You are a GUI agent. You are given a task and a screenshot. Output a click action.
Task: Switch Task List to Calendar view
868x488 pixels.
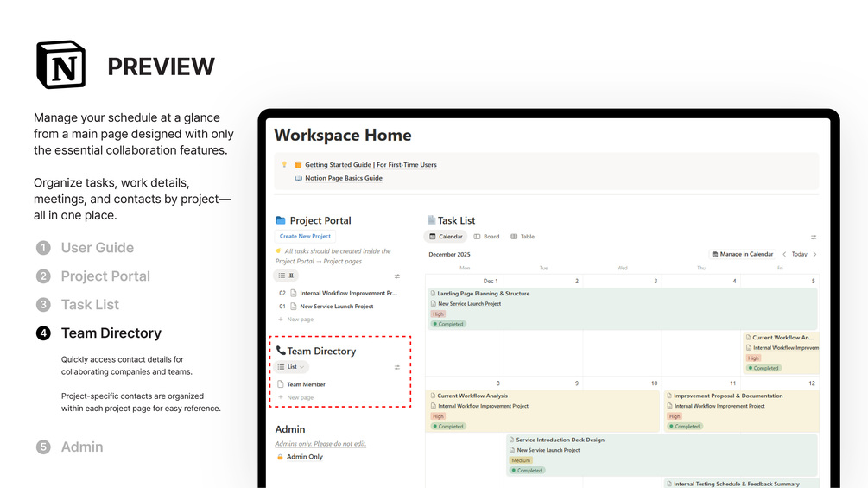pos(446,237)
